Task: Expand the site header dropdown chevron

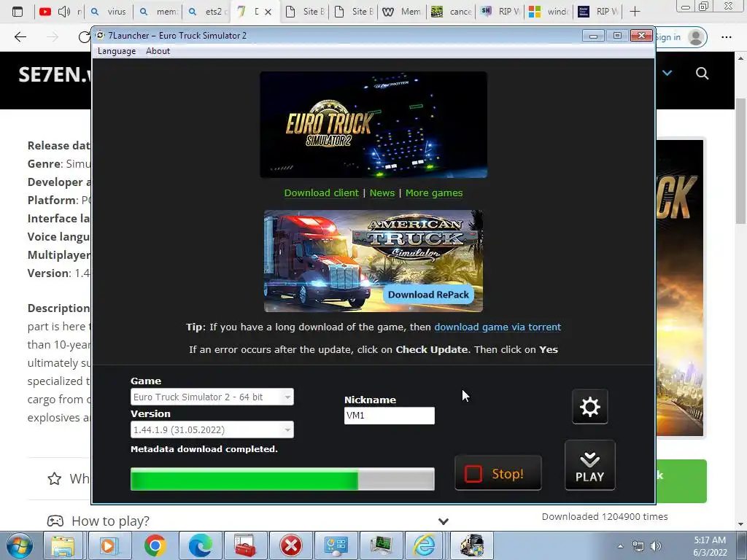Action: (667, 73)
